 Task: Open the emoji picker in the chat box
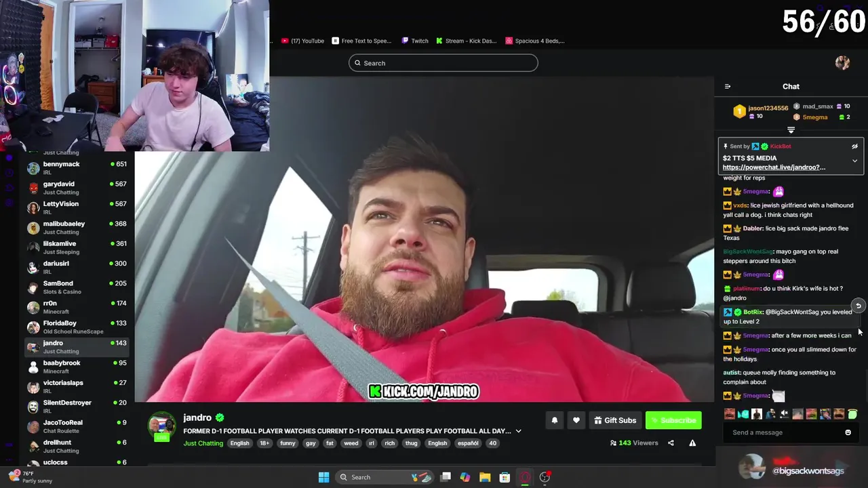(x=848, y=432)
